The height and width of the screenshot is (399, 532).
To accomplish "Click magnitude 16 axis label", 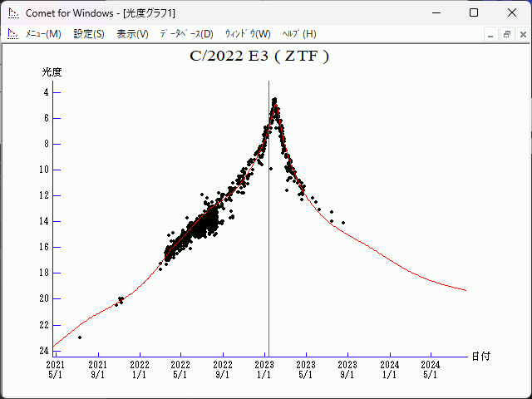I will point(44,247).
